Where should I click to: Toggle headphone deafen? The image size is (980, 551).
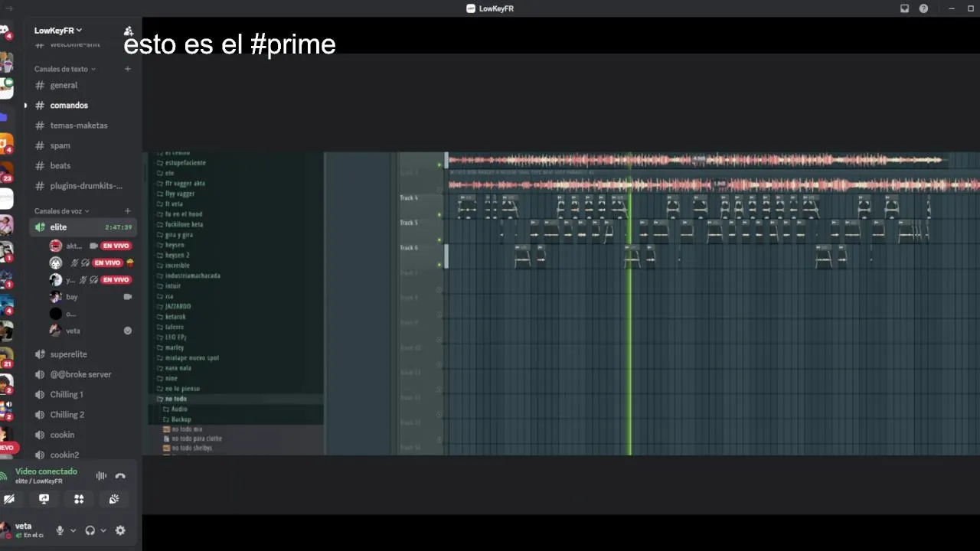[90, 530]
